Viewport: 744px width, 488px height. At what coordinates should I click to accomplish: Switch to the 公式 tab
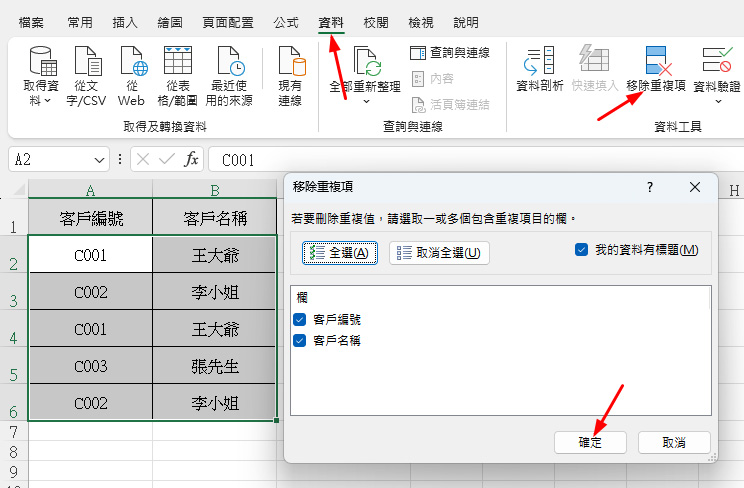point(286,22)
